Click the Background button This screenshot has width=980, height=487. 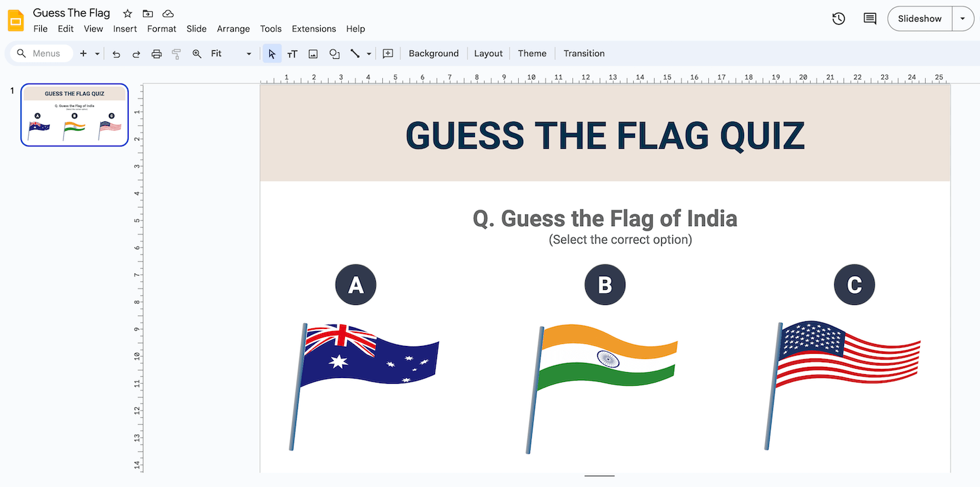click(x=434, y=54)
